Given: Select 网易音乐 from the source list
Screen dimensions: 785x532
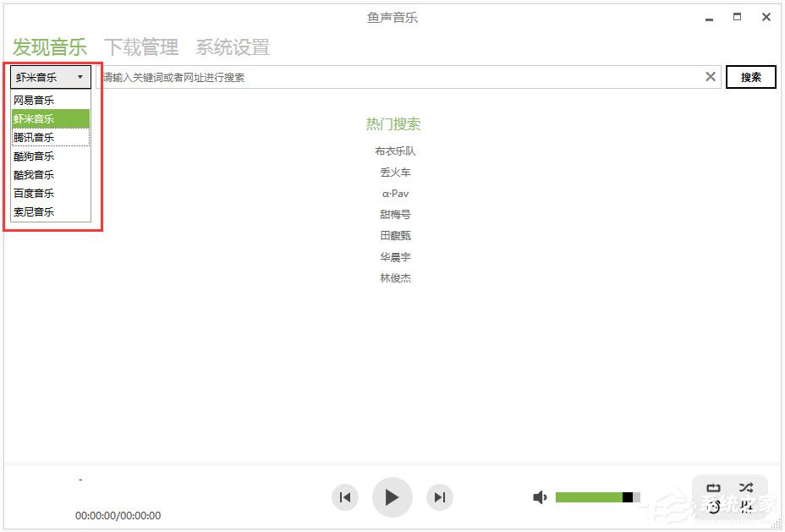Looking at the screenshot, I should (34, 100).
